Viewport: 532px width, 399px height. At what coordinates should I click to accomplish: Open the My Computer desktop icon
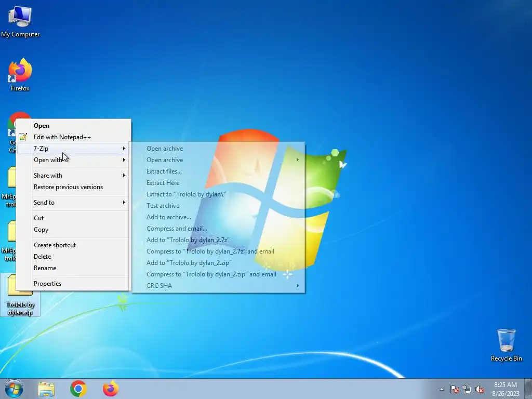[20, 21]
